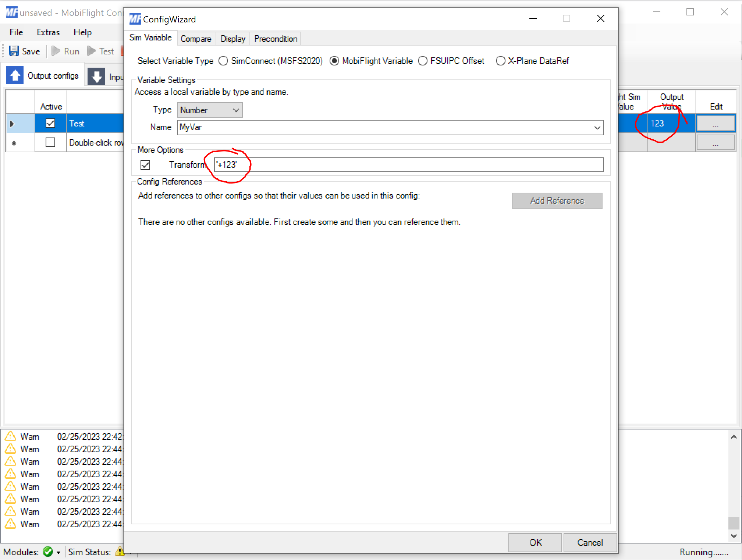
Task: Click the warning triangle on the first log entry
Action: [10, 436]
